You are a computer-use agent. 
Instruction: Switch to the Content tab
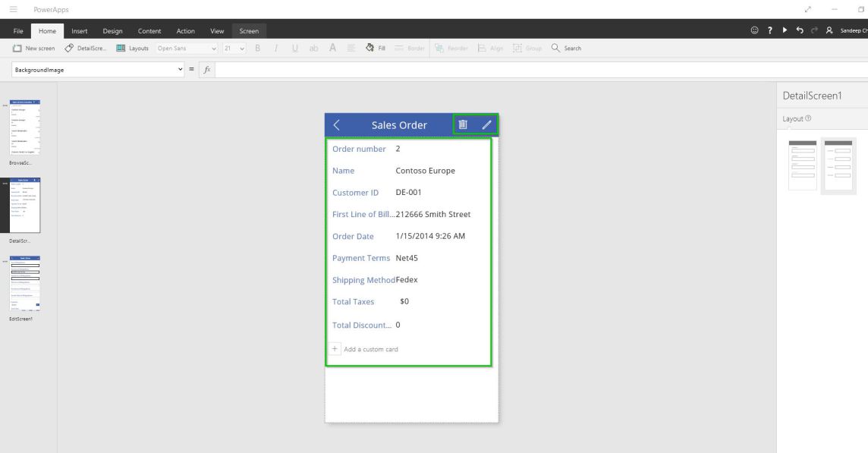149,31
